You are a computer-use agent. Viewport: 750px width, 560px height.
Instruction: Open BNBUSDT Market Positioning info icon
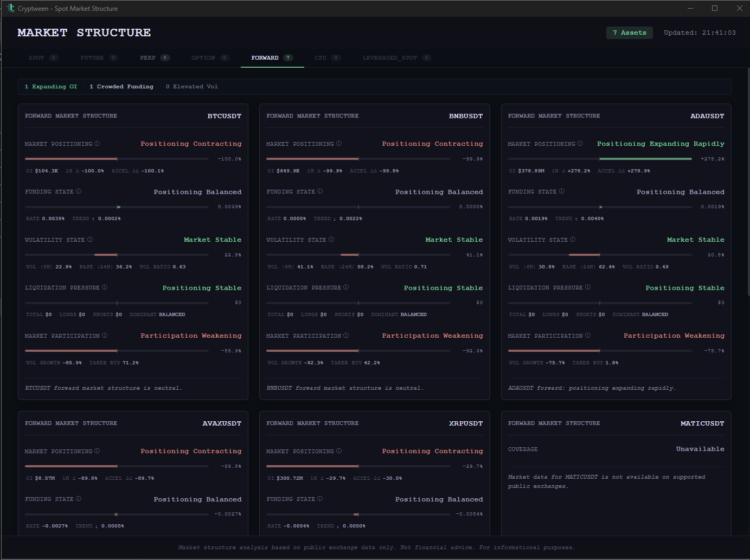coord(339,144)
